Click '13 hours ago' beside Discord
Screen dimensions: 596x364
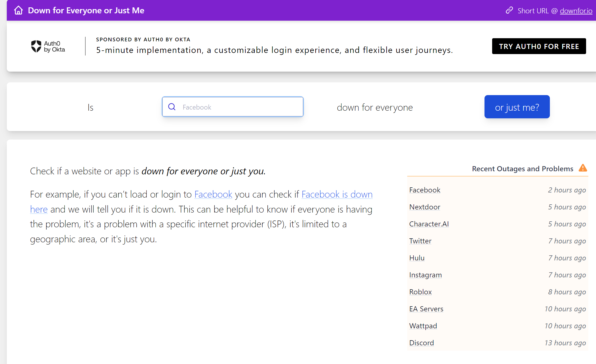pyautogui.click(x=565, y=343)
